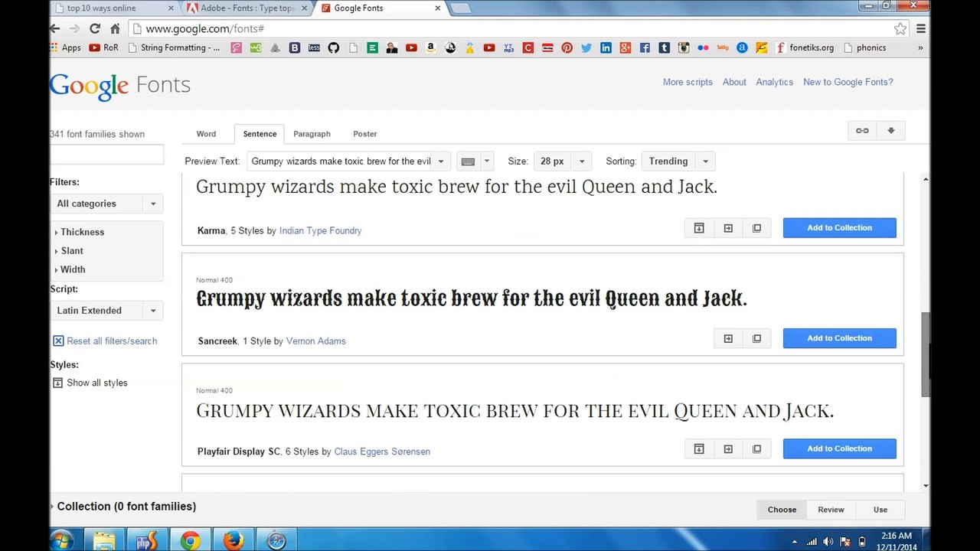Open the Amazon bookmark icon
Viewport: 980px width, 551px height.
click(x=431, y=47)
